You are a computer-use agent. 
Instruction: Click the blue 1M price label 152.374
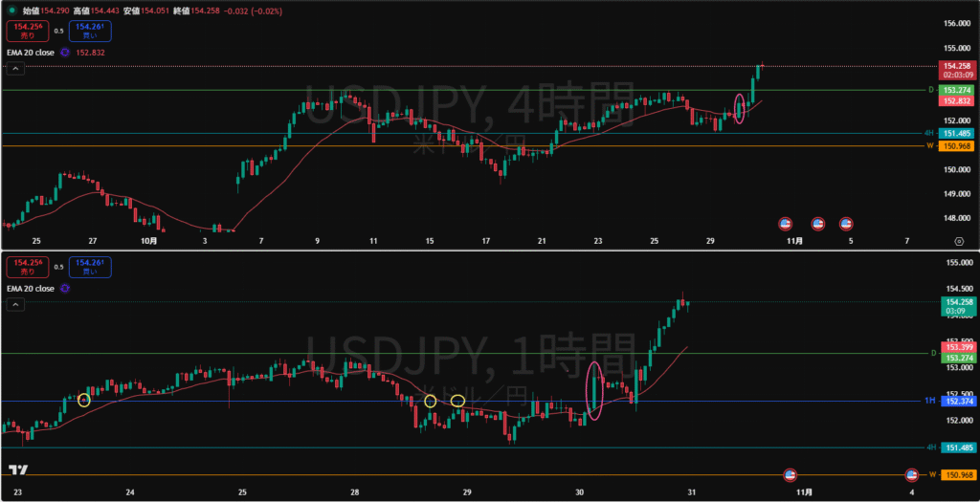pyautogui.click(x=957, y=401)
